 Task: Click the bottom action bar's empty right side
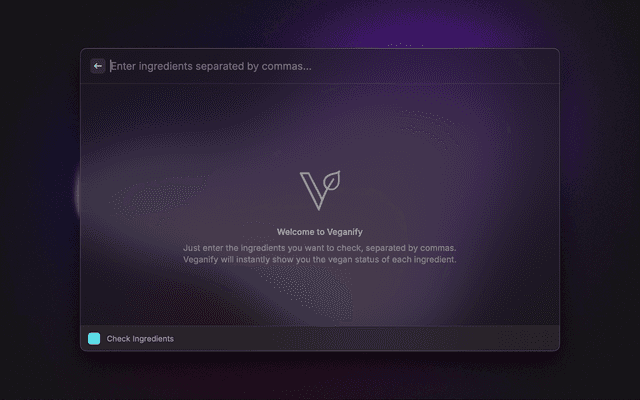pos(367,338)
